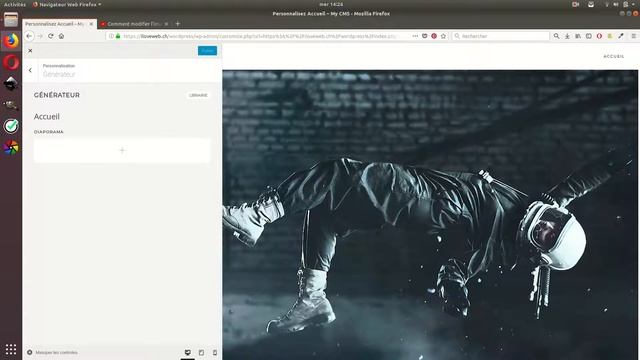The image size is (640, 360).
Task: Toggle the Firefox sidebar icon
Action: click(589, 36)
